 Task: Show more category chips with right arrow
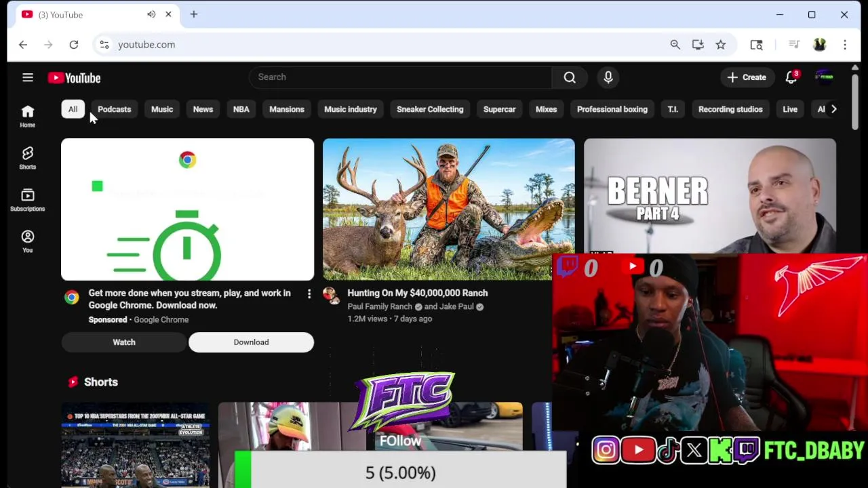pyautogui.click(x=834, y=109)
